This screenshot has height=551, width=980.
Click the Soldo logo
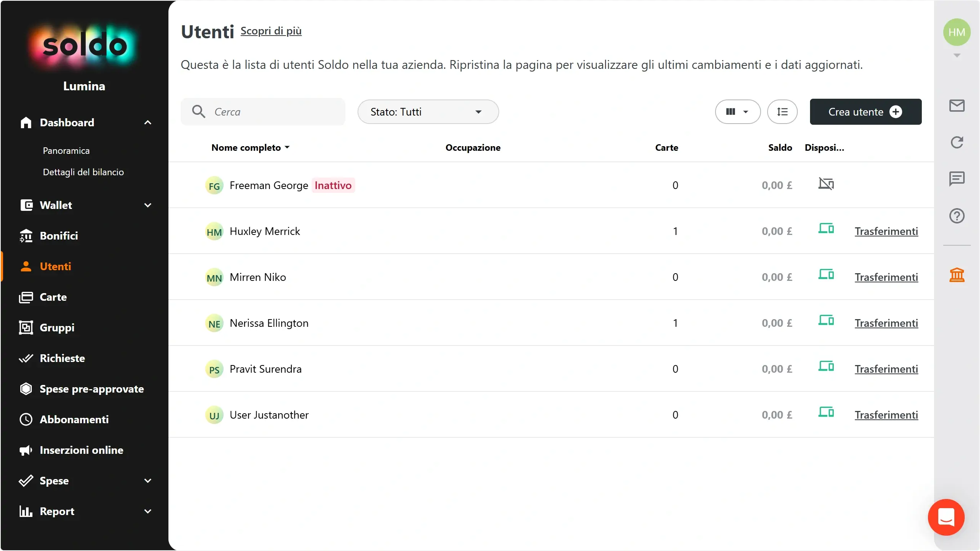[84, 47]
